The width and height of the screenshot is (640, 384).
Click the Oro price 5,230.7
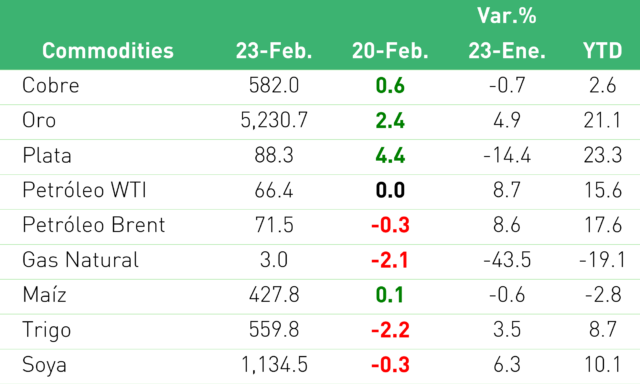coord(274,120)
